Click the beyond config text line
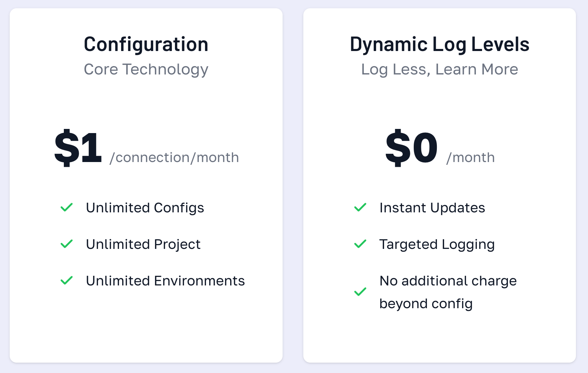Viewport: 588px width, 373px height. click(426, 304)
